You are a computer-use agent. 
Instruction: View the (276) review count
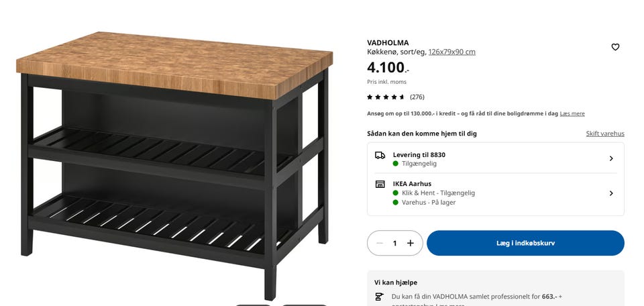coord(417,97)
